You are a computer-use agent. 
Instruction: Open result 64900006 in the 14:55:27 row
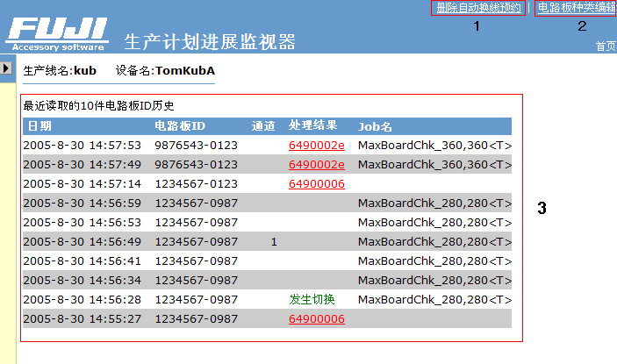click(316, 318)
